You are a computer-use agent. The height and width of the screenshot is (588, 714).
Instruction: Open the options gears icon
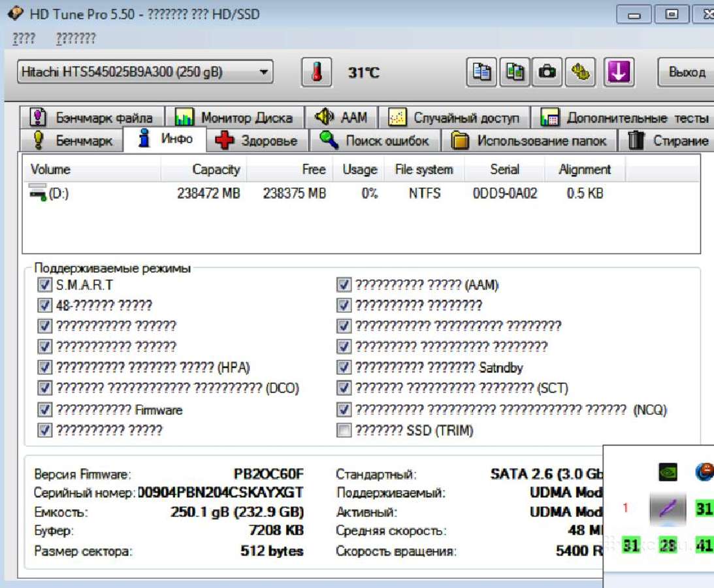pos(580,72)
